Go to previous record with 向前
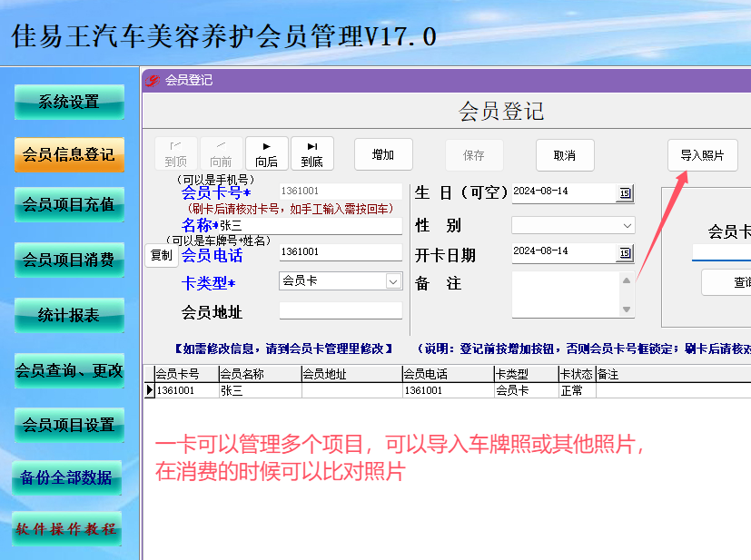The height and width of the screenshot is (560, 751). coord(221,153)
